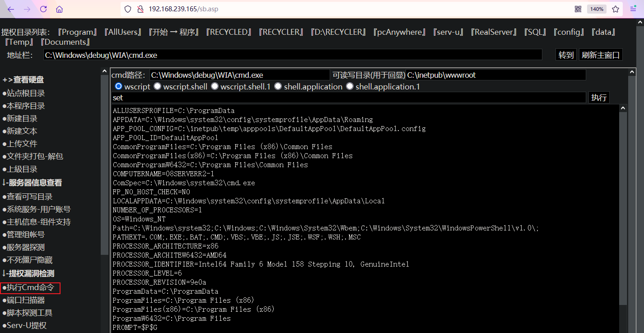Image resolution: width=644 pixels, height=333 pixels.
Task: Select the wscript radio option
Action: pyautogui.click(x=119, y=86)
